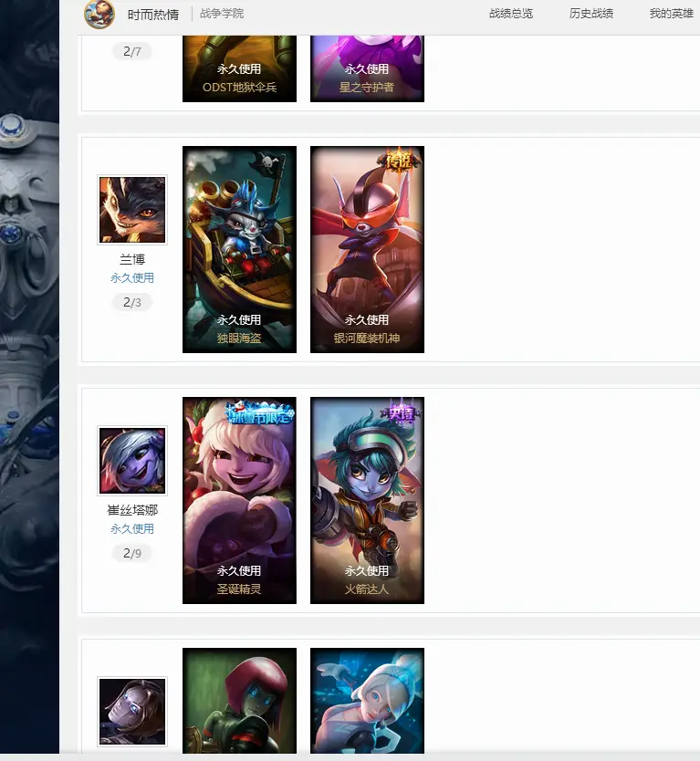Image resolution: width=700 pixels, height=761 pixels.
Task: Click the bottom blue-eyed champion portrait
Action: [x=132, y=711]
